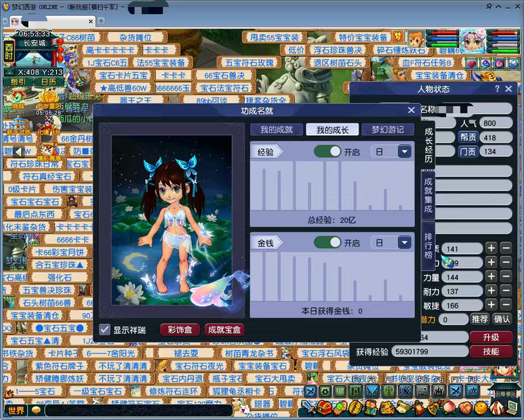Viewport: 524px width, 420px height.
Task: Click the 血F符石任务B stall sign
Action: tap(427, 63)
